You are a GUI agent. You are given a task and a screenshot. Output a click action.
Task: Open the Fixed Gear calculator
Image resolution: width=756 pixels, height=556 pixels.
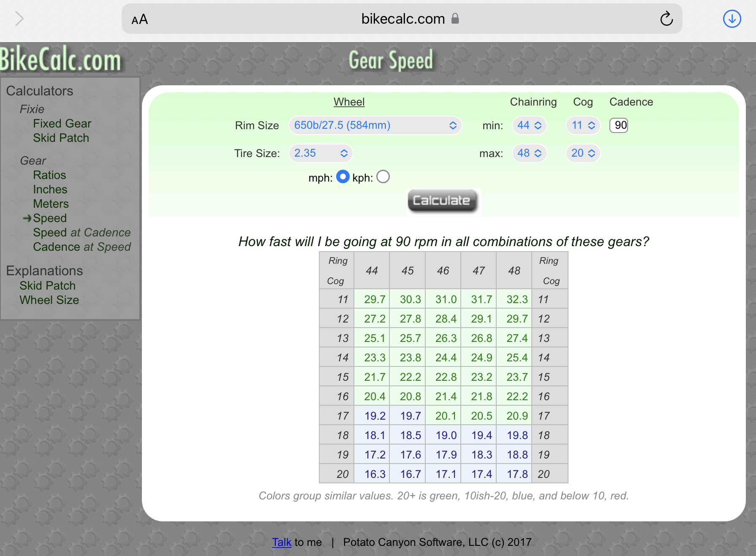tap(62, 124)
